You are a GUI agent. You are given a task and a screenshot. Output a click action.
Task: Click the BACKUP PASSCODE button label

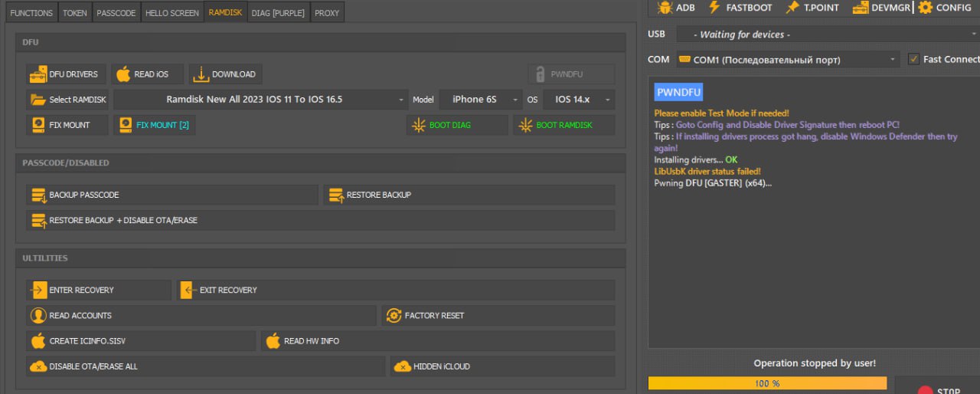[x=84, y=195]
